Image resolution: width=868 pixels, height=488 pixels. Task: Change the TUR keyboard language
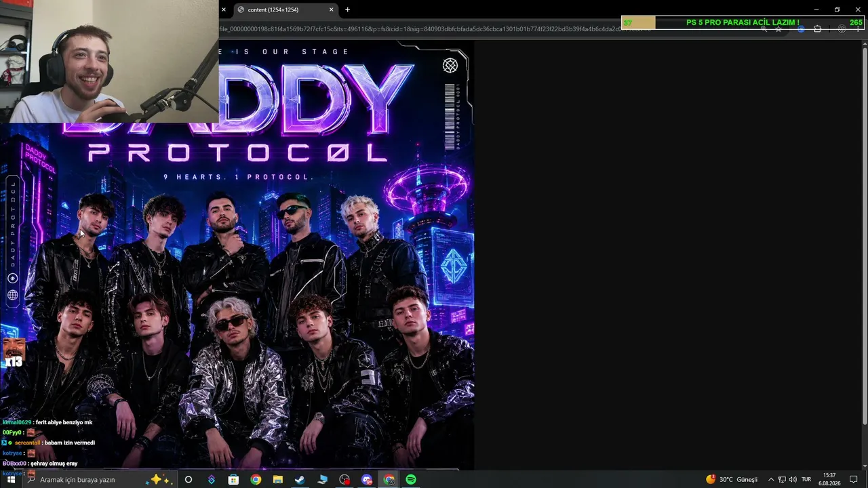pos(806,479)
